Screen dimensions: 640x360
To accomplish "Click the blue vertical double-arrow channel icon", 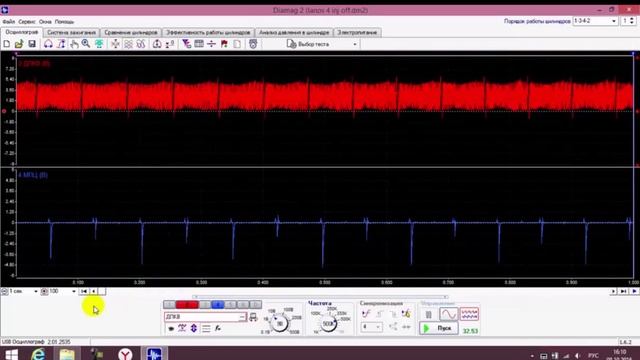I will [194, 328].
